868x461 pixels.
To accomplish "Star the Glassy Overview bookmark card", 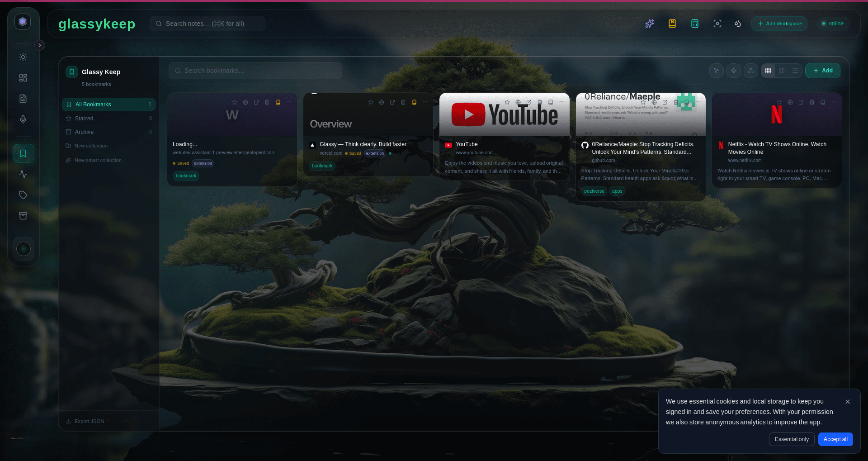I will [371, 102].
